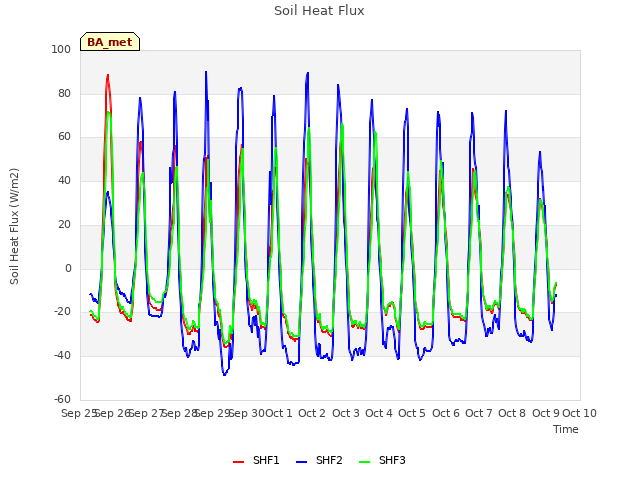640x480 pixels.
Task: Toggle the SHF1 series in legend
Action: (256, 460)
